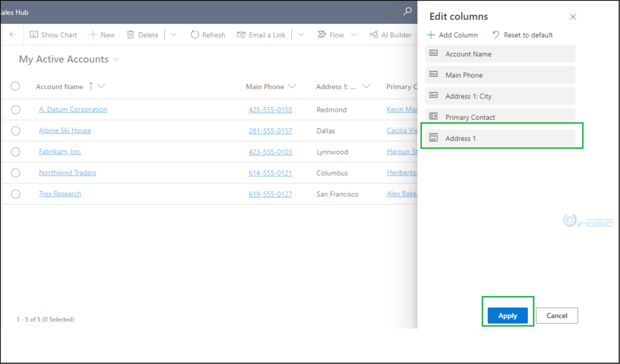This screenshot has height=364, width=620.
Task: Click the back arrow icon
Action: [x=13, y=35]
